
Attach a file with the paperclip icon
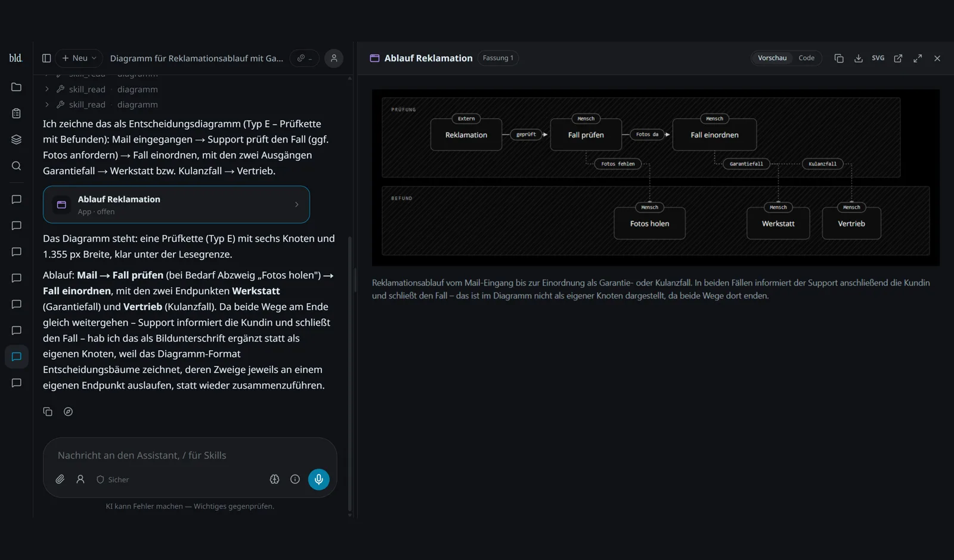(60, 479)
